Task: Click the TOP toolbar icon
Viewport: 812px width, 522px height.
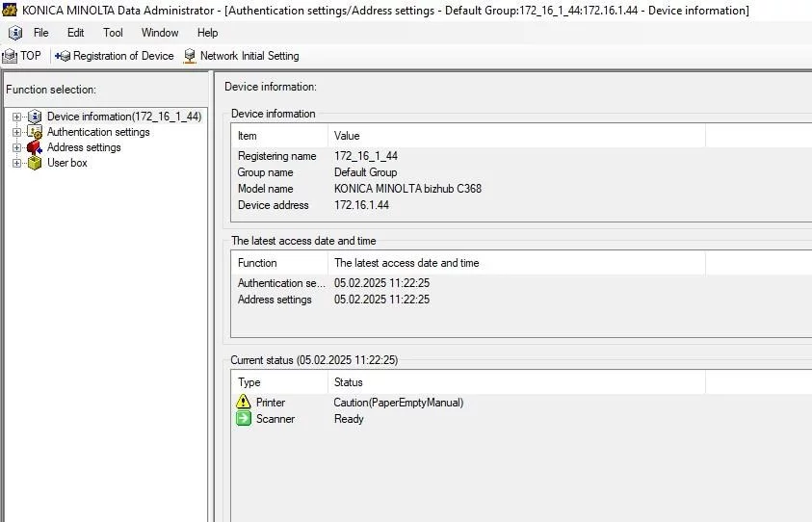Action: tap(11, 56)
